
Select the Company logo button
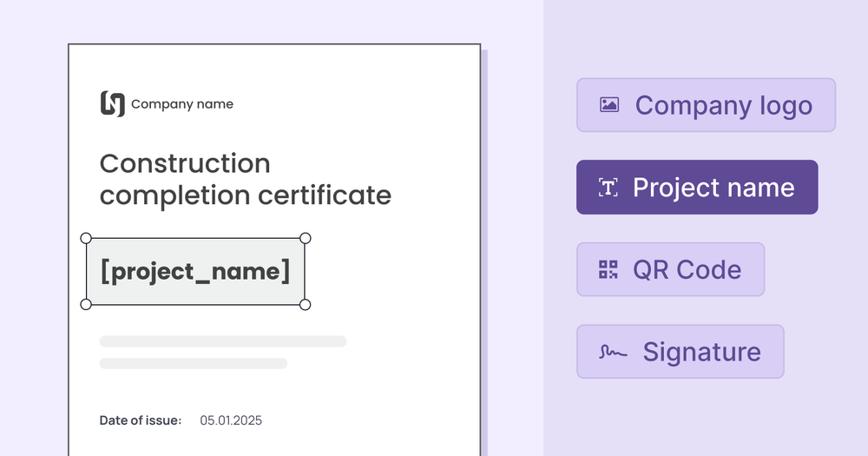tap(706, 105)
